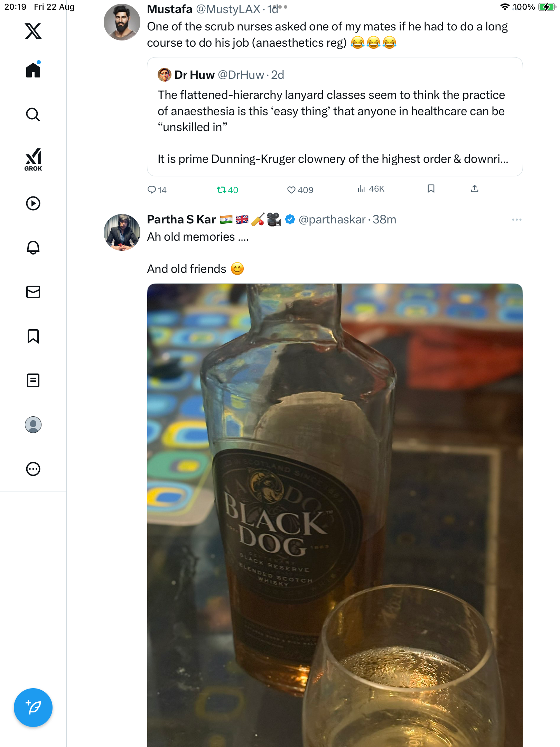Open Notifications bell
560x747 pixels.
pyautogui.click(x=33, y=248)
